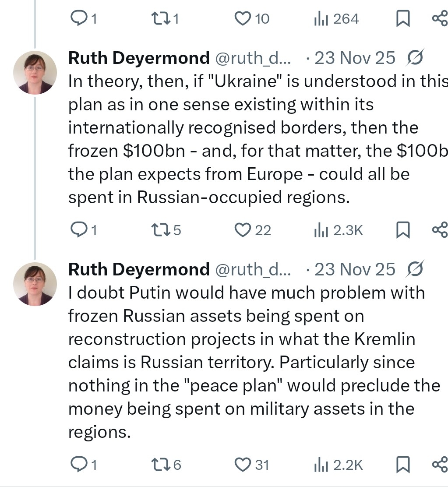Image resolution: width=448 pixels, height=490 pixels.
Task: Open Ruth Deyermond's avatar on bottom tweet
Action: tap(35, 284)
